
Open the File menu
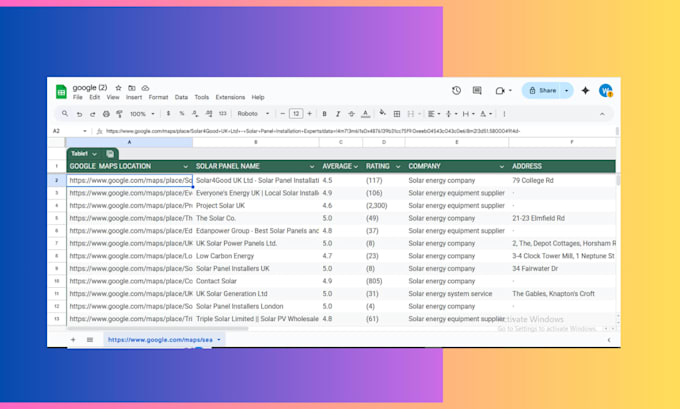coord(78,97)
